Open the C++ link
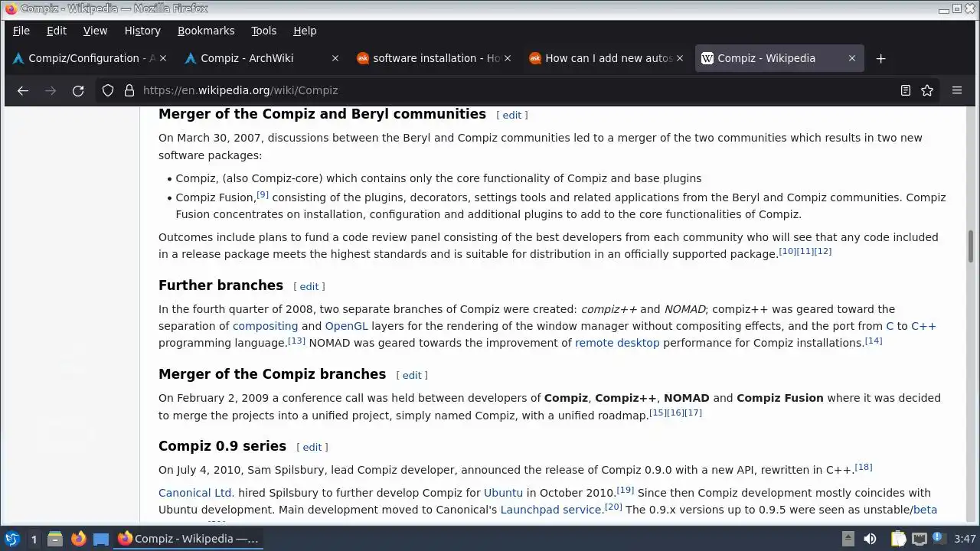The image size is (980, 551). pos(923,326)
